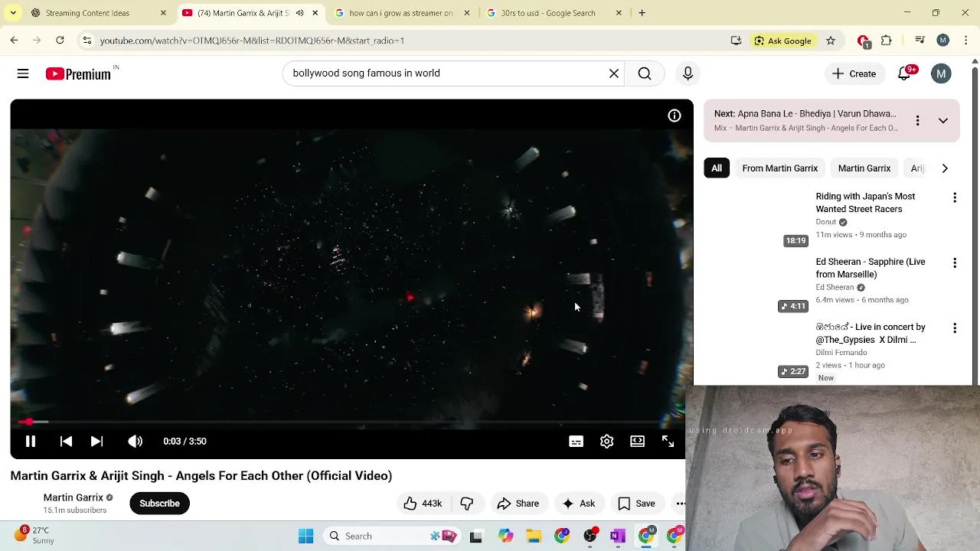980x551 pixels.
Task: Open video player settings gear
Action: click(607, 442)
